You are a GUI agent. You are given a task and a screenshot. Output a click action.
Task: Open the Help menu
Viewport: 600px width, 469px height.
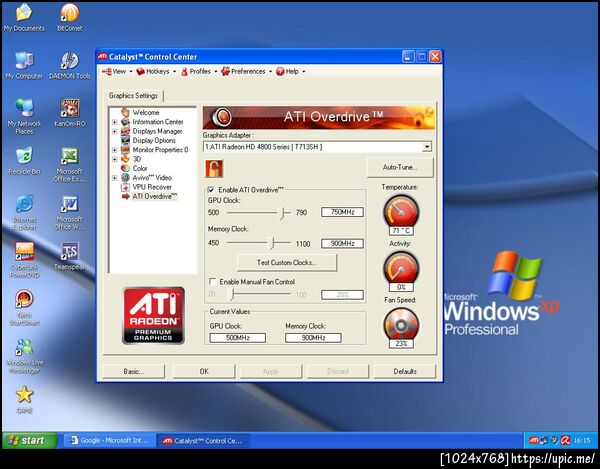point(291,72)
